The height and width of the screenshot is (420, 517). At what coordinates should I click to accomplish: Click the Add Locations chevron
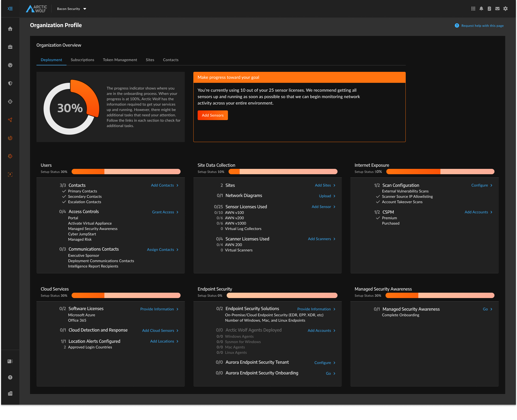click(x=177, y=341)
